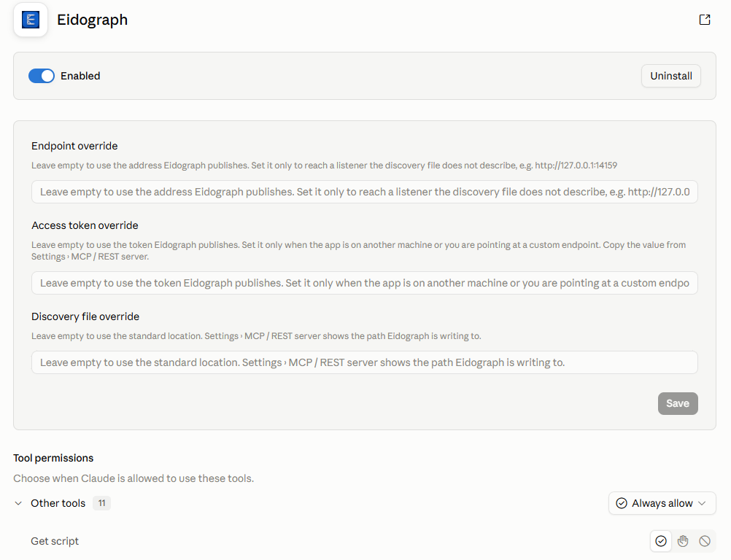Open Eidograph in external window icon

click(705, 20)
